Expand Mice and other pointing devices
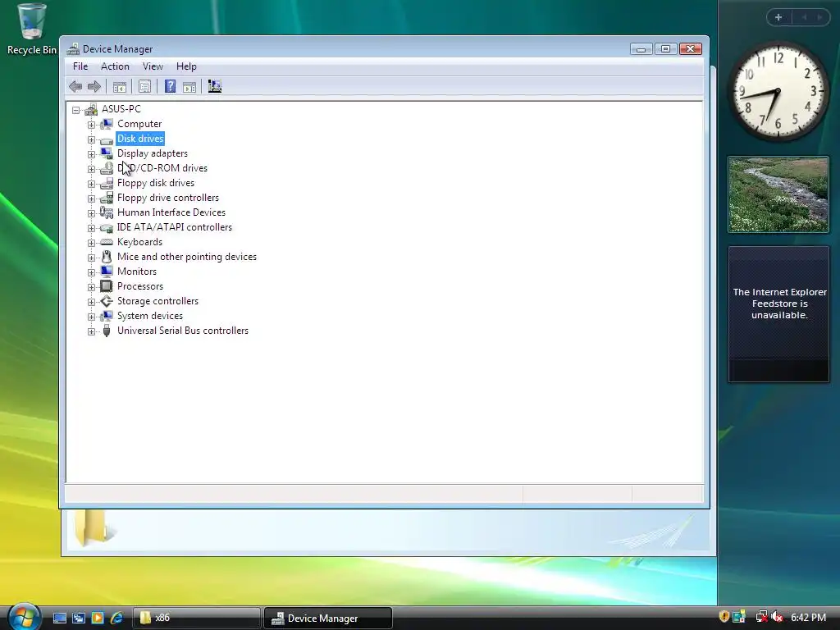The height and width of the screenshot is (630, 840). coord(92,258)
